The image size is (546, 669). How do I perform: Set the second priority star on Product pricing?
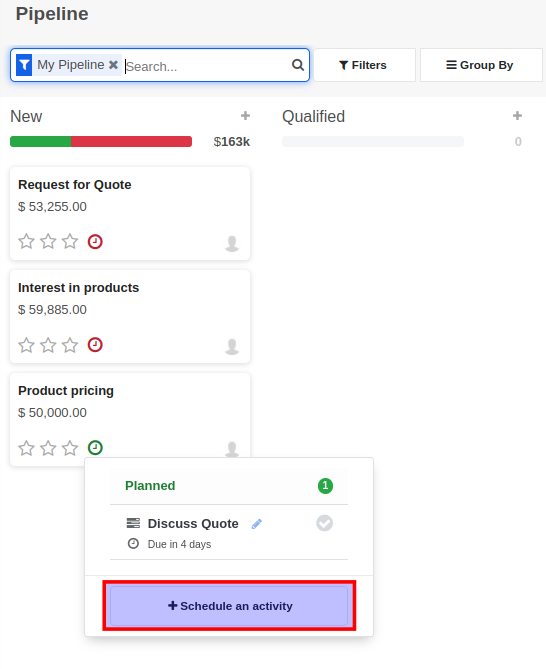click(x=48, y=448)
